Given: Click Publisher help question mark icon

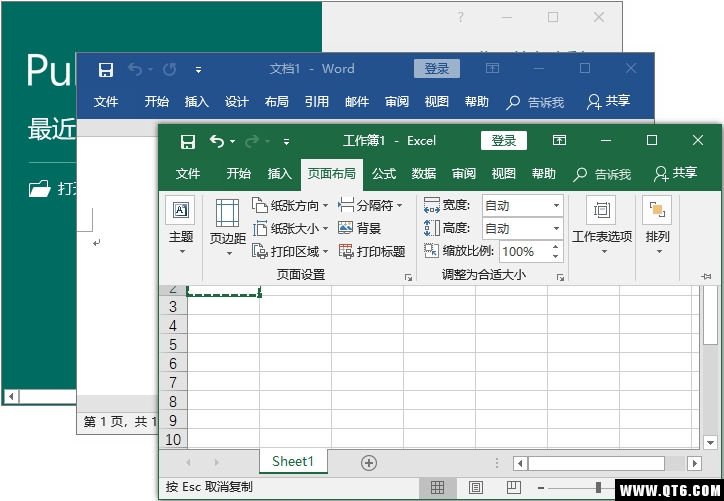Looking at the screenshot, I should (460, 18).
